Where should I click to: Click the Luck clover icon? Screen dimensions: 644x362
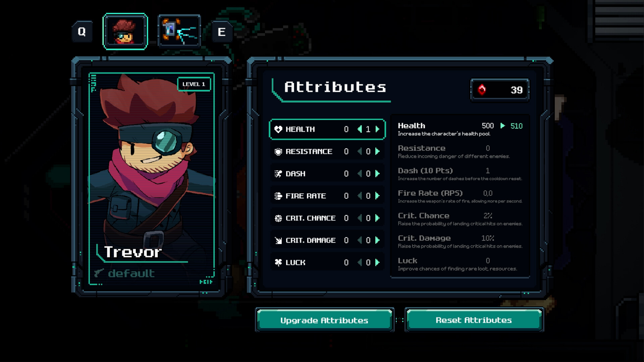click(x=278, y=262)
